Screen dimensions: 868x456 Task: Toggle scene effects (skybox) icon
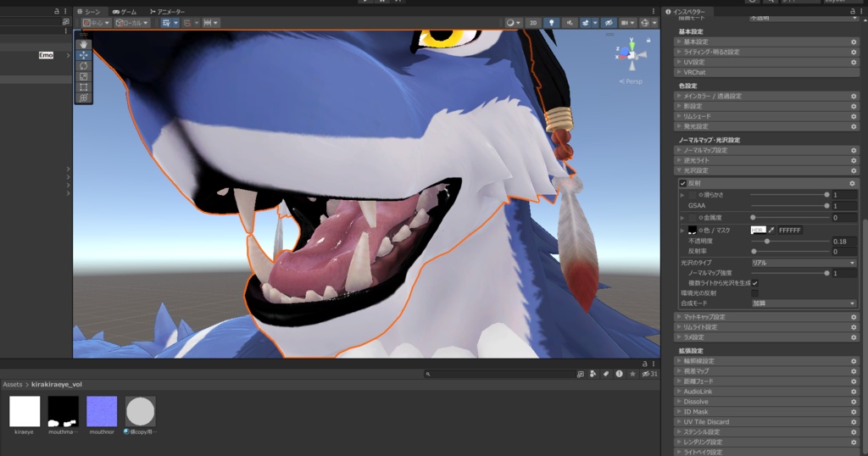(586, 23)
